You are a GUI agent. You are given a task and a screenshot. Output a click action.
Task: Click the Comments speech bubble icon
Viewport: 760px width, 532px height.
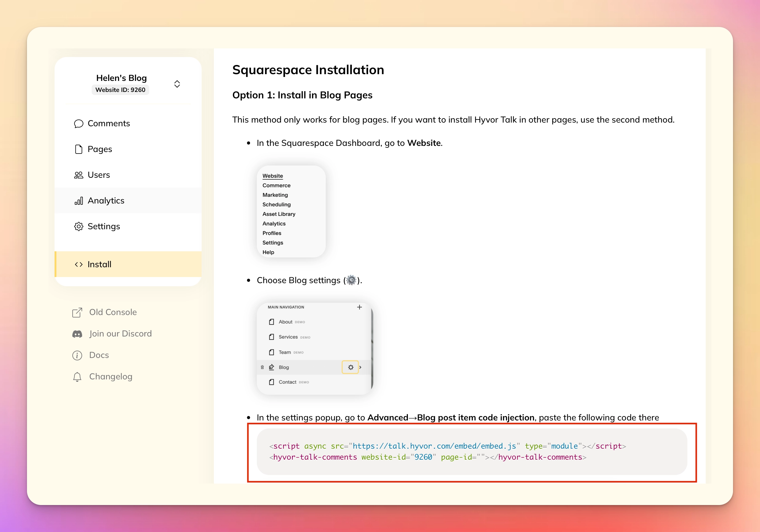[x=78, y=123]
